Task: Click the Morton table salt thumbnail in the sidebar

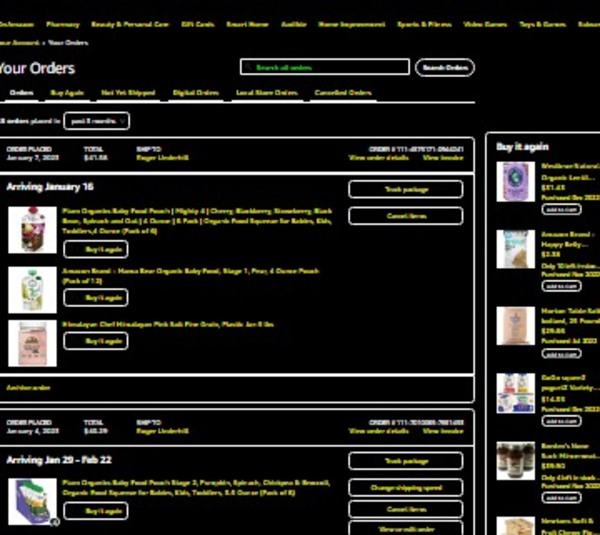Action: [x=516, y=326]
